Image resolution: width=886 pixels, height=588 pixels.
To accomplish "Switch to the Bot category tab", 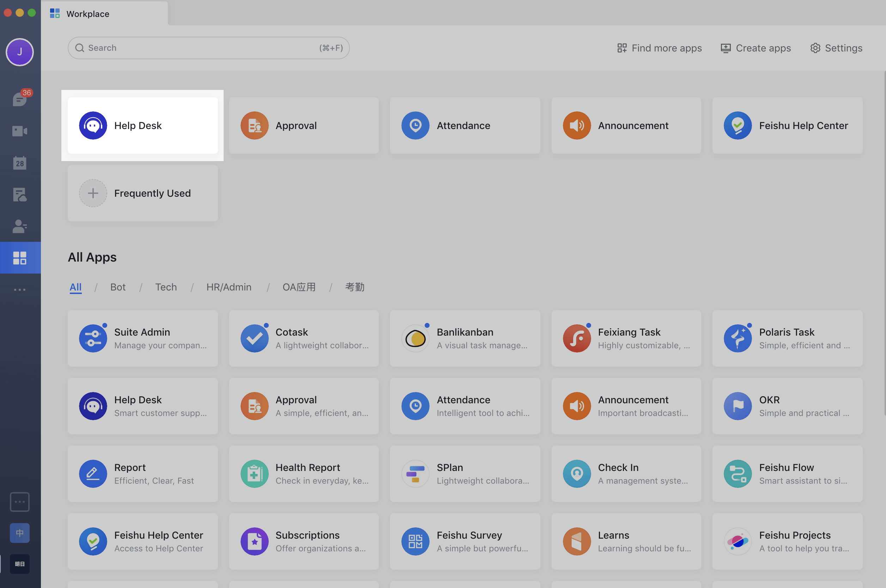I will coord(118,287).
